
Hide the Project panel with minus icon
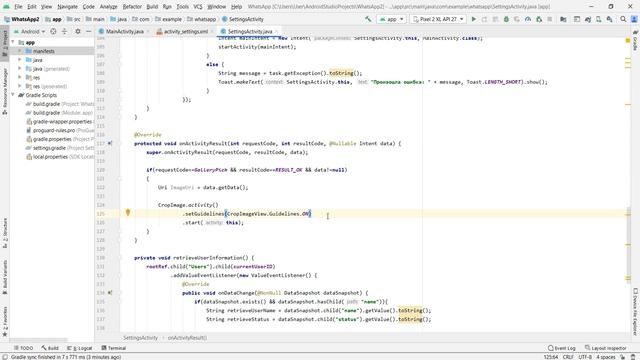tap(88, 31)
